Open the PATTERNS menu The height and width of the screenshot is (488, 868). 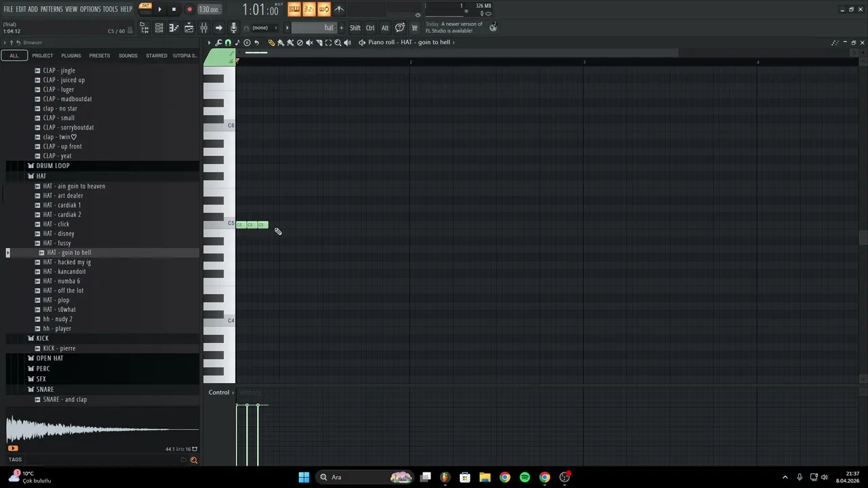(x=52, y=9)
